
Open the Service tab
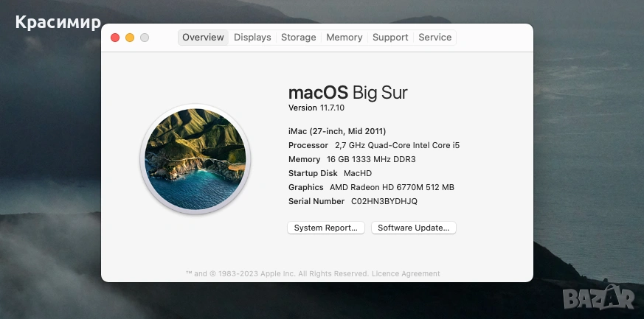tap(434, 38)
